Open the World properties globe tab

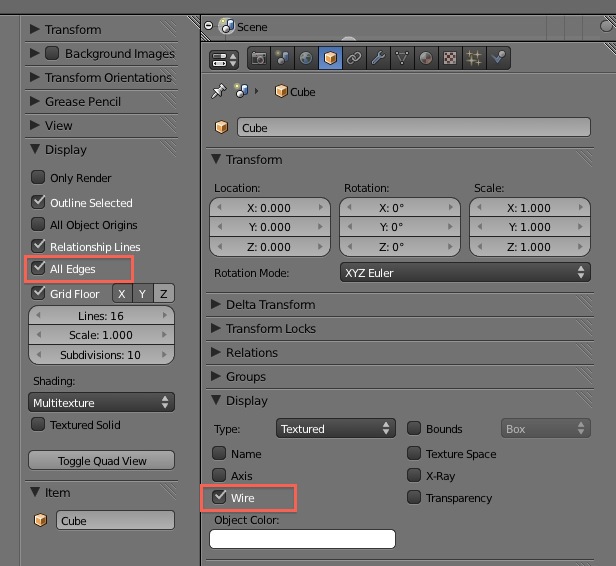[306, 58]
